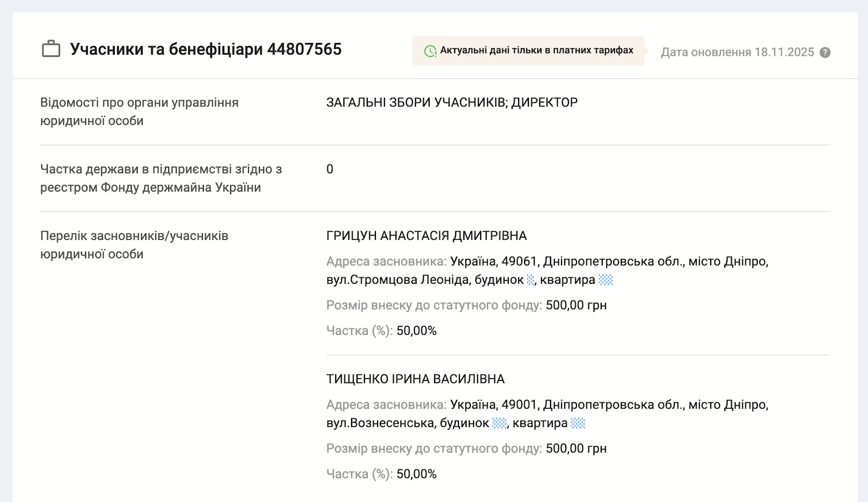
Task: Open founder ТИЩЕНКО ІРИНА ВАСИЛІВНА
Action: (x=416, y=379)
